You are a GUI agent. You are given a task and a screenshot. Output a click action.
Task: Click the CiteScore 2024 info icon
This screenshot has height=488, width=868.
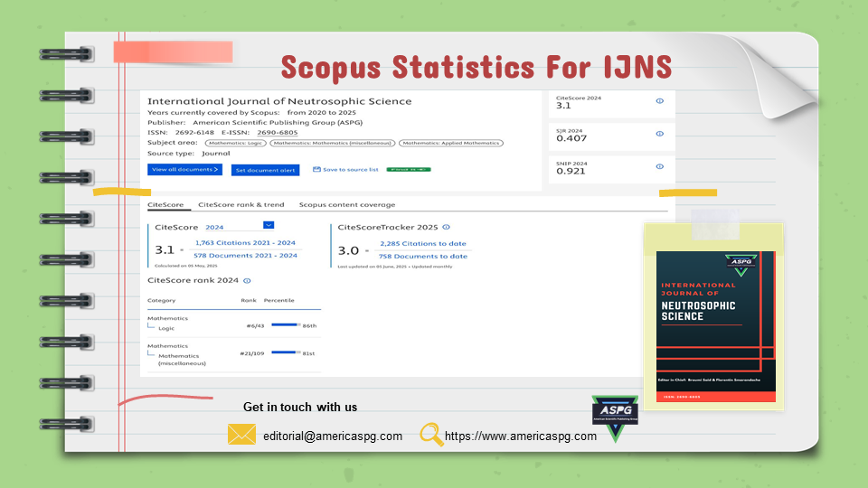click(x=659, y=101)
